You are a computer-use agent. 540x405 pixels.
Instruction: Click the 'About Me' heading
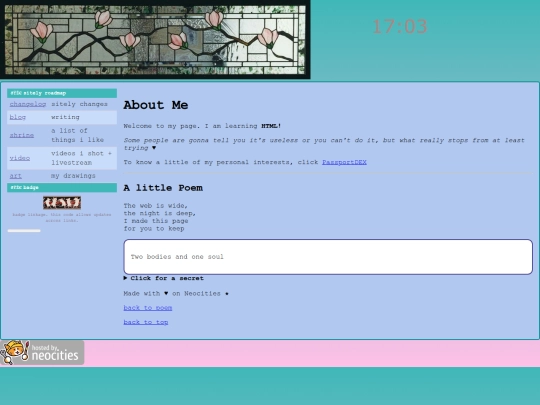tap(156, 105)
